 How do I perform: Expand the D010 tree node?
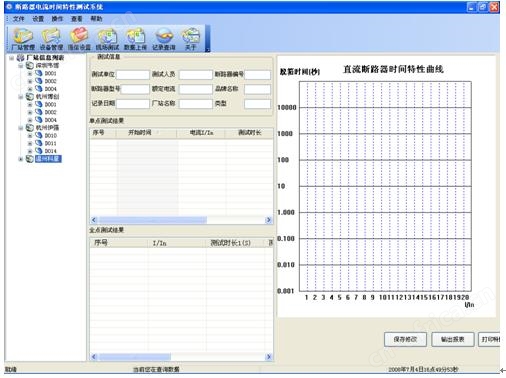pos(30,136)
